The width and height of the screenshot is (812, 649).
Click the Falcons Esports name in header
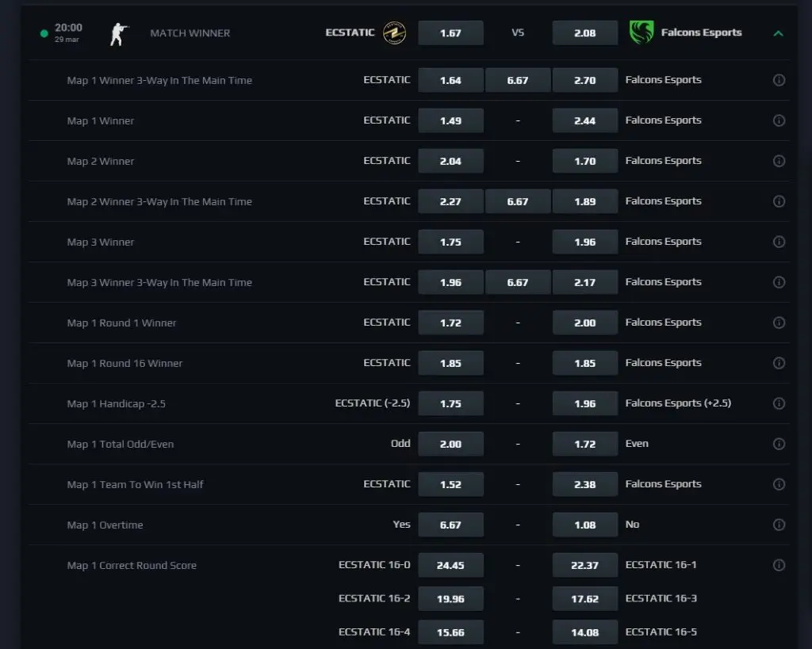(x=701, y=32)
